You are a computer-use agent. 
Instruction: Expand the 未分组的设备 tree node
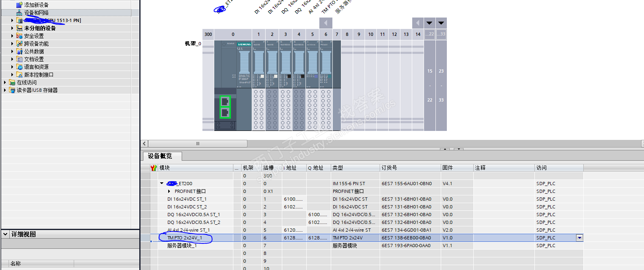click(x=12, y=28)
